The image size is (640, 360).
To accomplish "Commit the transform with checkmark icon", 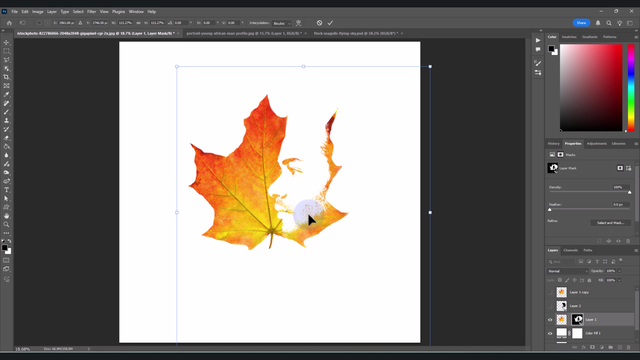I will pyautogui.click(x=330, y=23).
